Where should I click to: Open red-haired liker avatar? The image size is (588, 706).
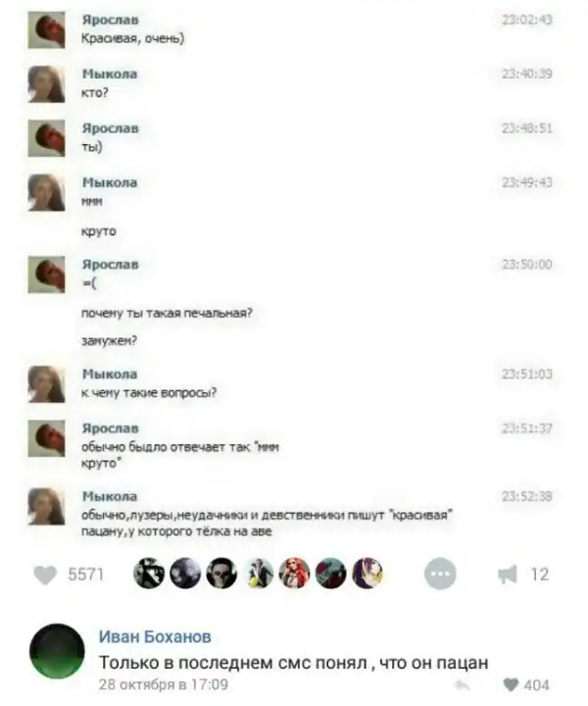click(294, 574)
